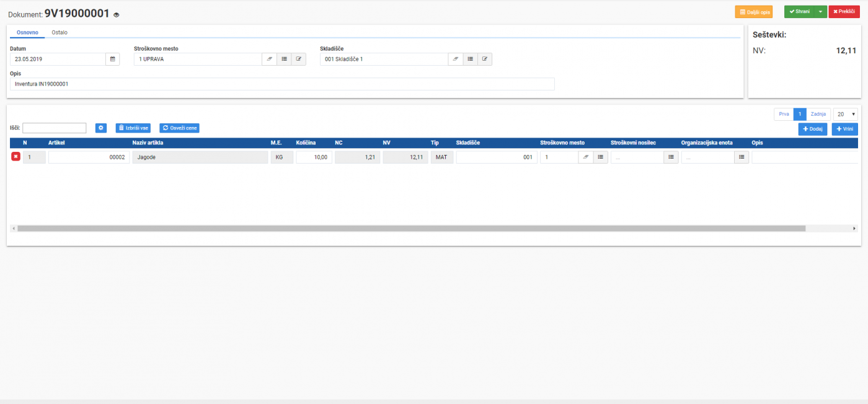Expand the Shrani dropdown arrow
Image resolution: width=868 pixels, height=404 pixels.
coord(821,12)
